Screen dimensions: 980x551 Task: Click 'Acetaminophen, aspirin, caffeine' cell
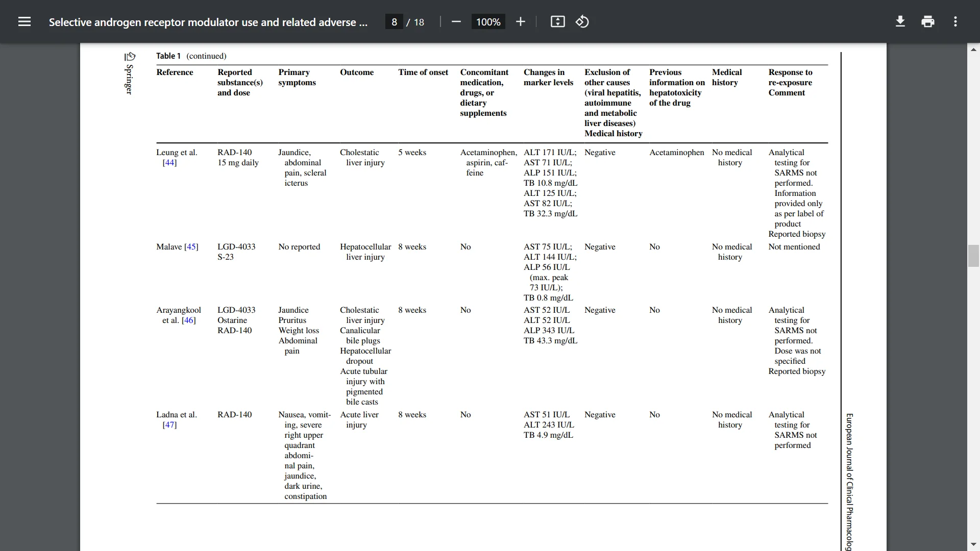(488, 163)
